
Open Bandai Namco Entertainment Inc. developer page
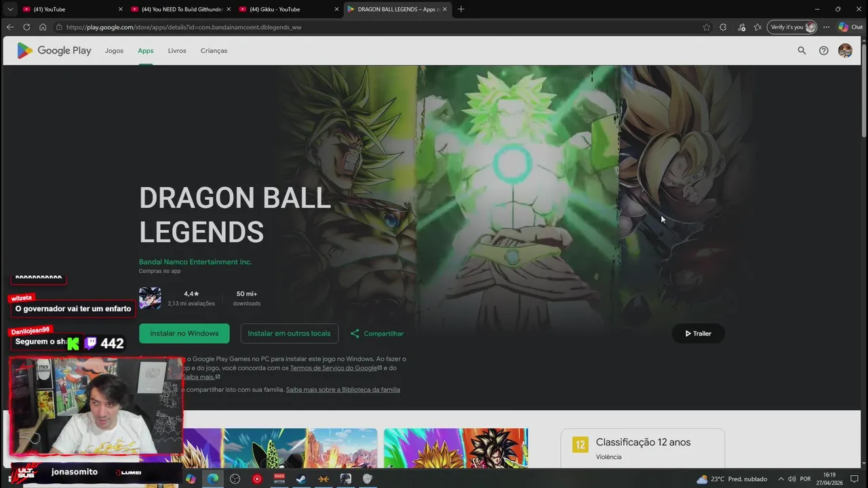click(x=195, y=262)
